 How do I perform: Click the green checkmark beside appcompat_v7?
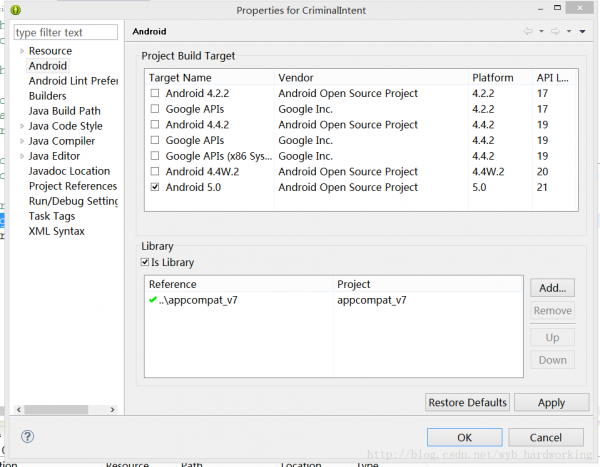[x=153, y=299]
